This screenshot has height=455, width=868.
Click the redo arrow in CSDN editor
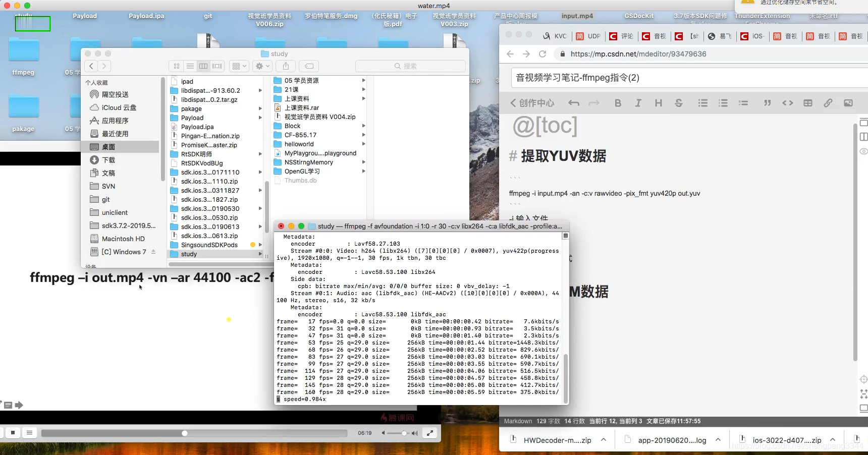click(x=594, y=103)
